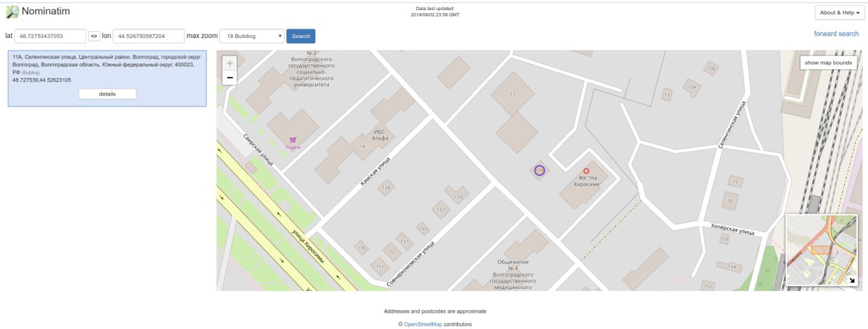Click building number 159 on map
Image resolution: width=868 pixels, height=329 pixels.
point(458,197)
